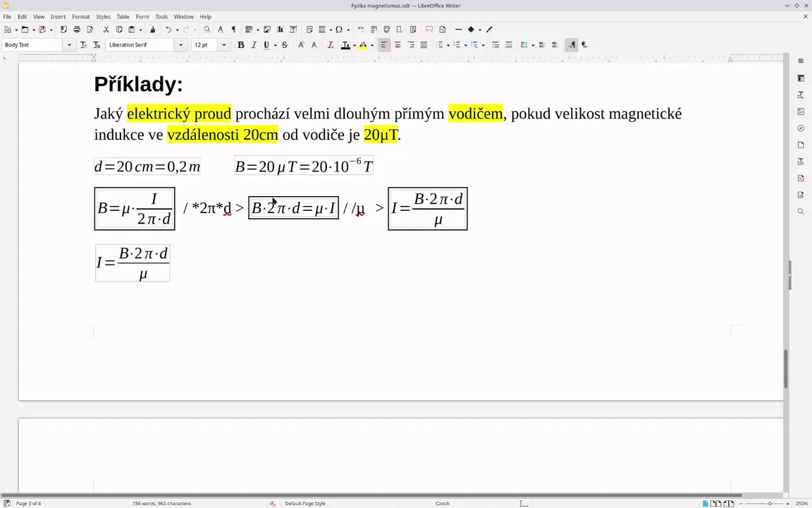Toggle Bold formatting
The height and width of the screenshot is (508, 812).
(241, 45)
